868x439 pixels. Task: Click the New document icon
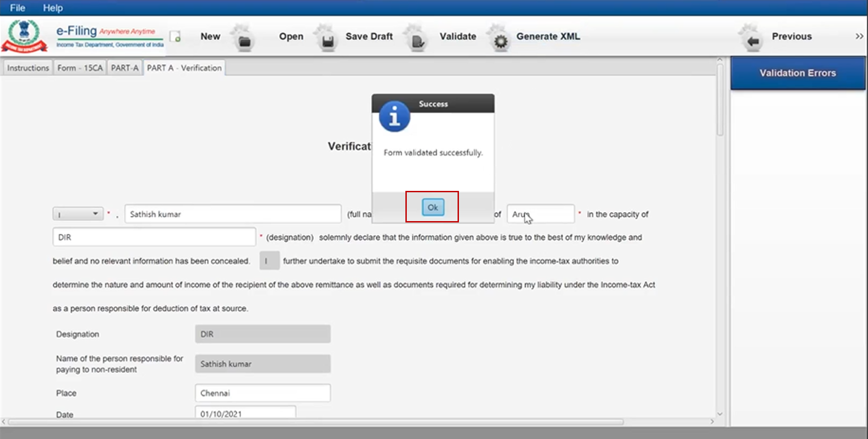tap(175, 37)
